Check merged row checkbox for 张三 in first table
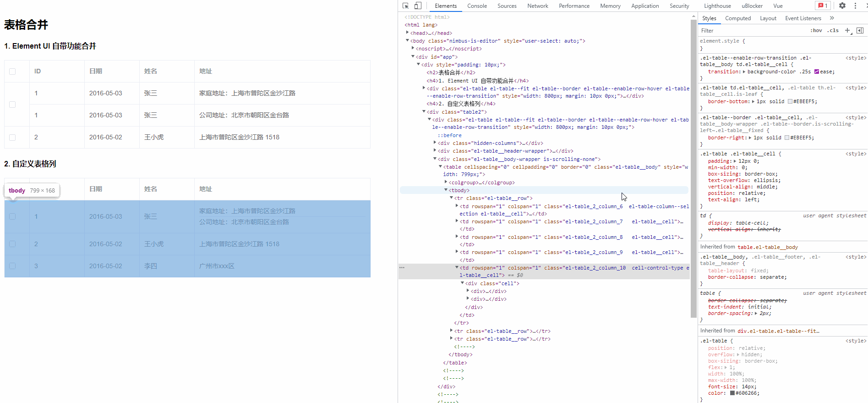The image size is (868, 403). [x=12, y=105]
